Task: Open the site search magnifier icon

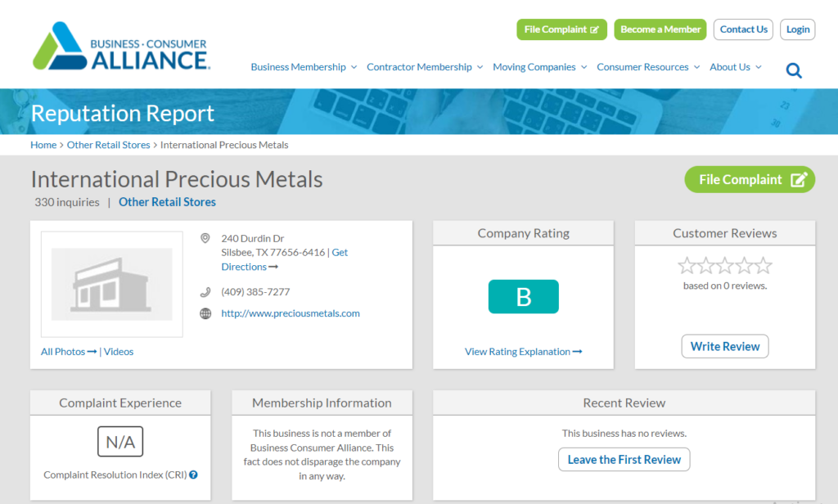Action: 794,70
